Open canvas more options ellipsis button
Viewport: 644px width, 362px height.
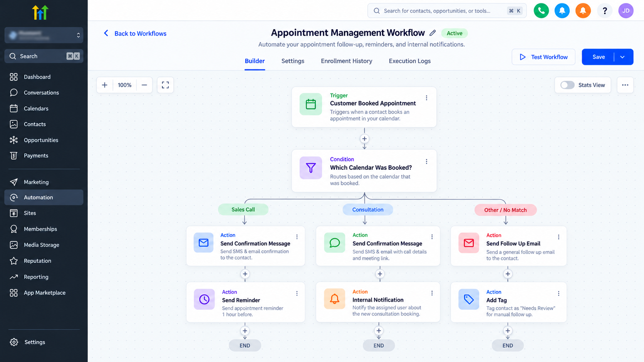(625, 85)
